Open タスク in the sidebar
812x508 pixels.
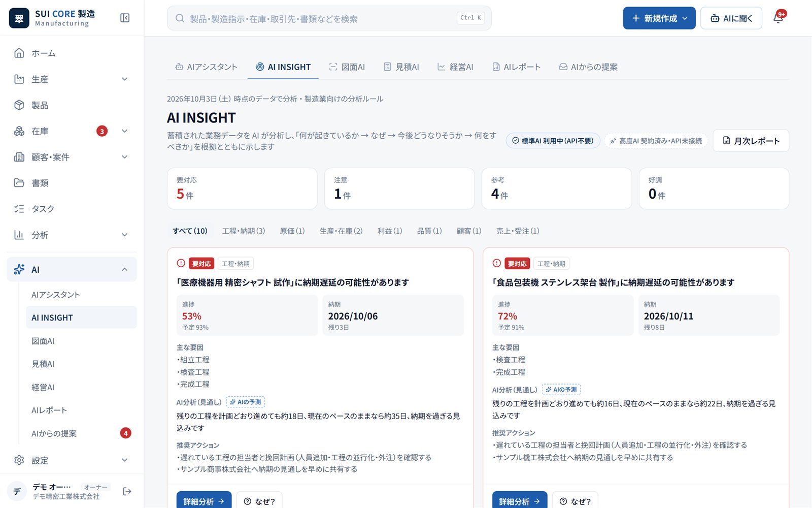click(x=72, y=209)
